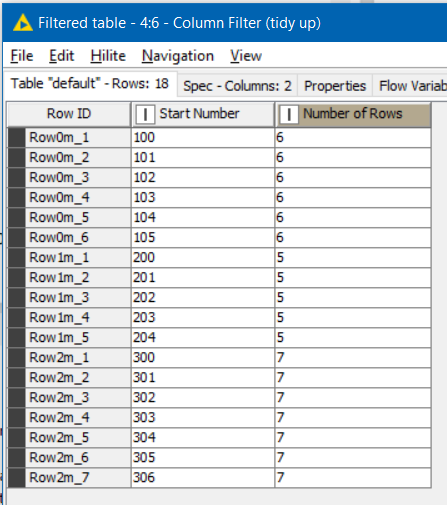Select the Table "default" rows tab
The height and width of the screenshot is (505, 447).
point(90,84)
